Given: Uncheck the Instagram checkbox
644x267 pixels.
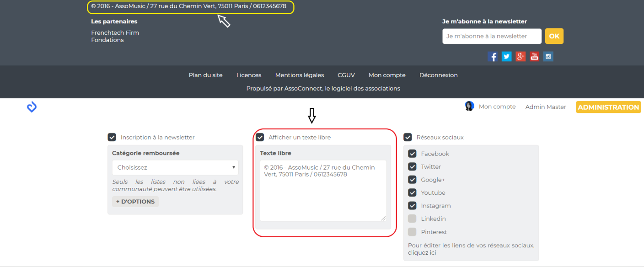Looking at the screenshot, I should tap(412, 206).
